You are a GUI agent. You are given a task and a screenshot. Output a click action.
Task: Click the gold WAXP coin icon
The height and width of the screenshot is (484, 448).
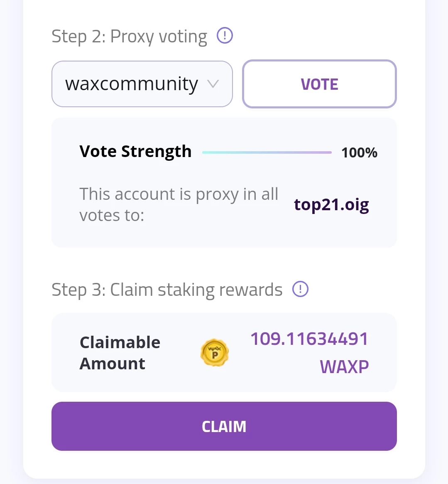point(214,352)
